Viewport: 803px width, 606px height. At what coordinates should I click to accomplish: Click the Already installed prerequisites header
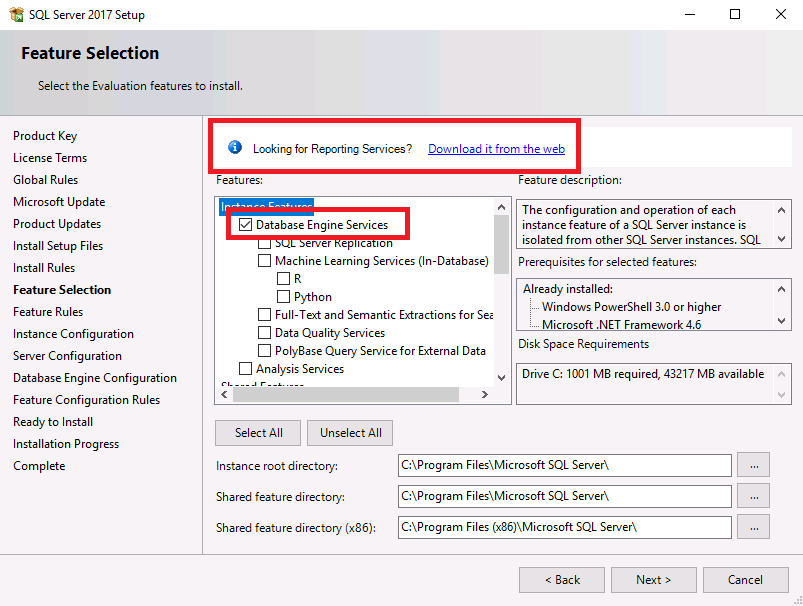click(567, 289)
